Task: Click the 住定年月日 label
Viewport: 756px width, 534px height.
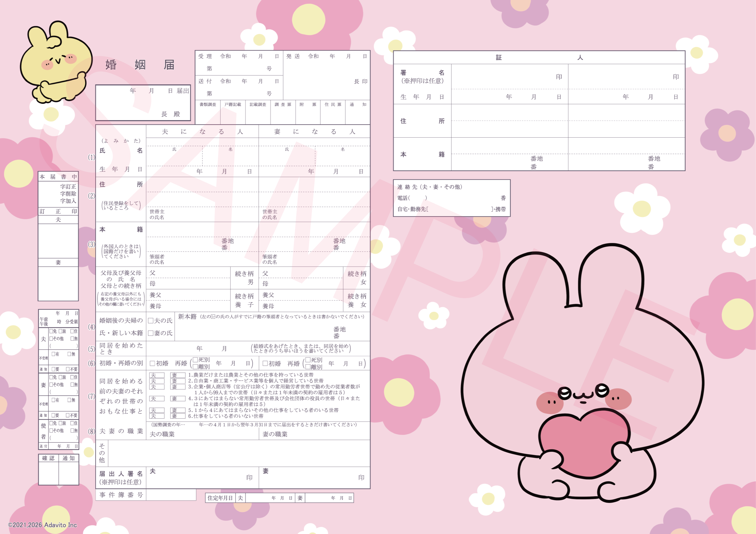Action: pos(220,498)
